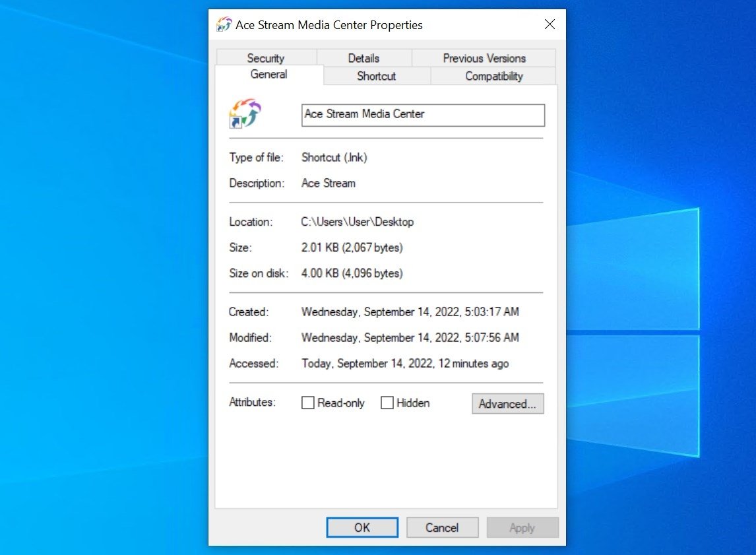The width and height of the screenshot is (756, 555).
Task: Click the 'Attributes:' label
Action: pos(252,402)
